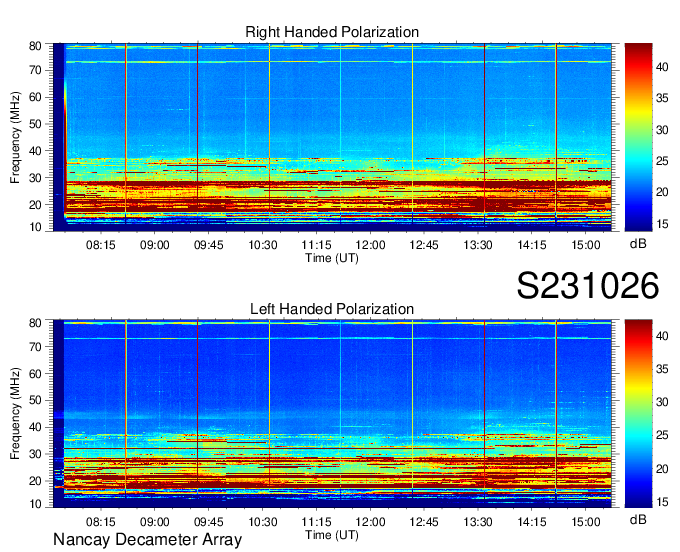Image resolution: width=680 pixels, height=552 pixels.
Task: Click 40 dB tick on Right Handed colorbar
Action: [x=662, y=67]
